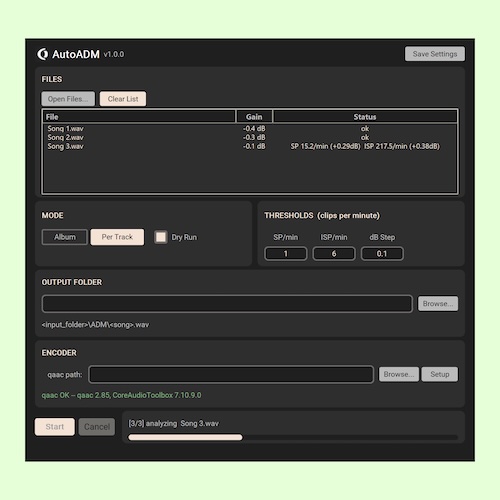Click the ISP/min threshold field

pos(334,254)
